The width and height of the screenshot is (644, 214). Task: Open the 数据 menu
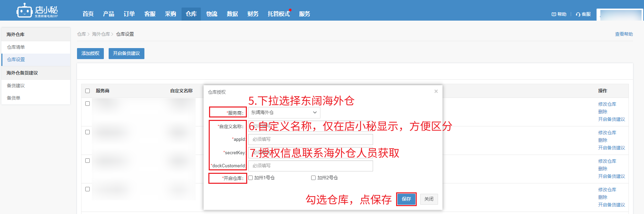[232, 14]
